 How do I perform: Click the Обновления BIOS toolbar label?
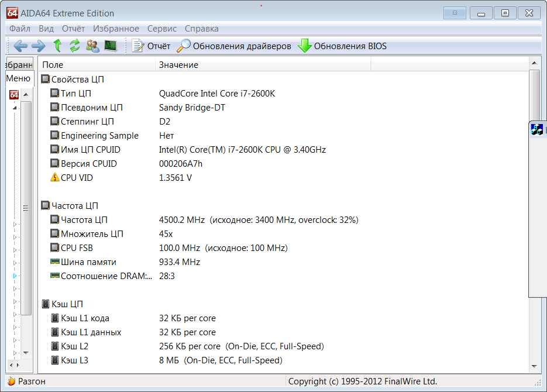pyautogui.click(x=350, y=46)
